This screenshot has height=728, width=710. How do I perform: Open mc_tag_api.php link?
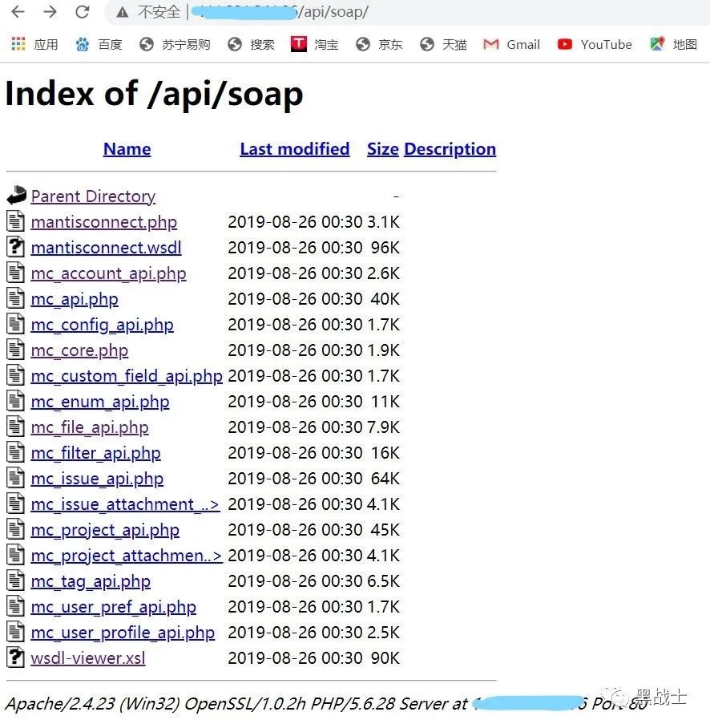pyautogui.click(x=91, y=581)
